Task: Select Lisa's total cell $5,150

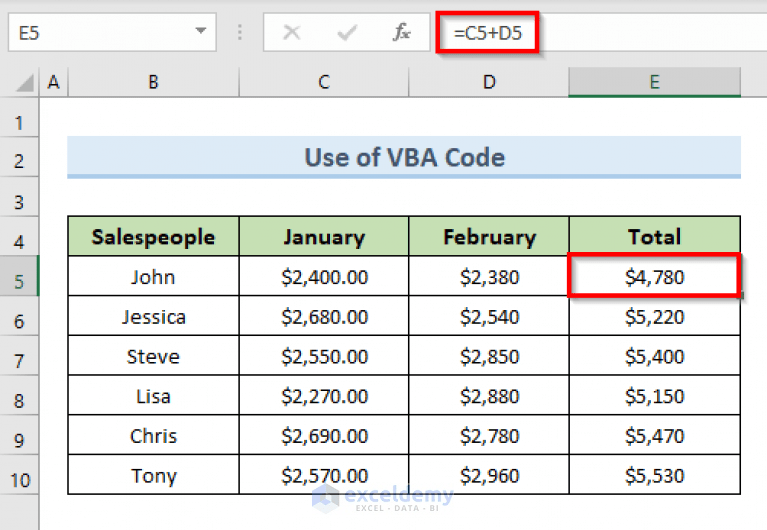Action: click(654, 395)
